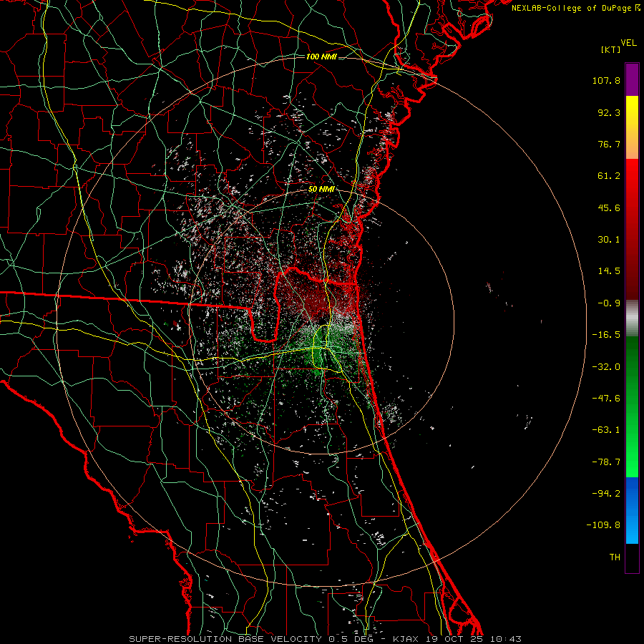Click the TH threshold label
The width and height of the screenshot is (644, 644).
615,557
